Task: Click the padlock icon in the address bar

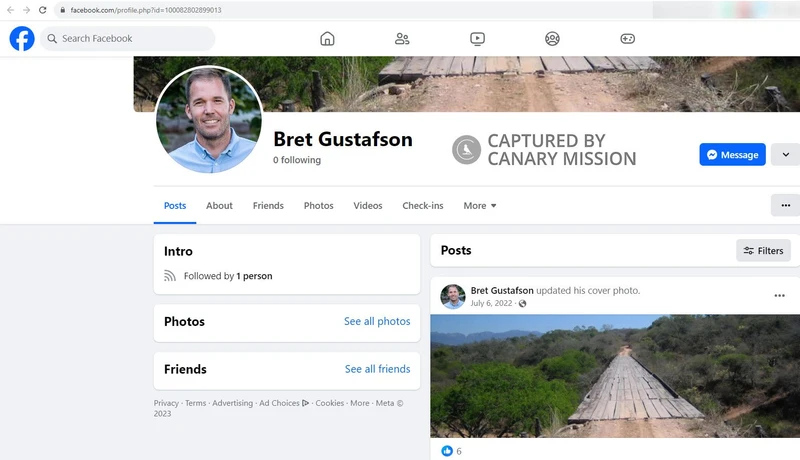Action: click(x=63, y=10)
